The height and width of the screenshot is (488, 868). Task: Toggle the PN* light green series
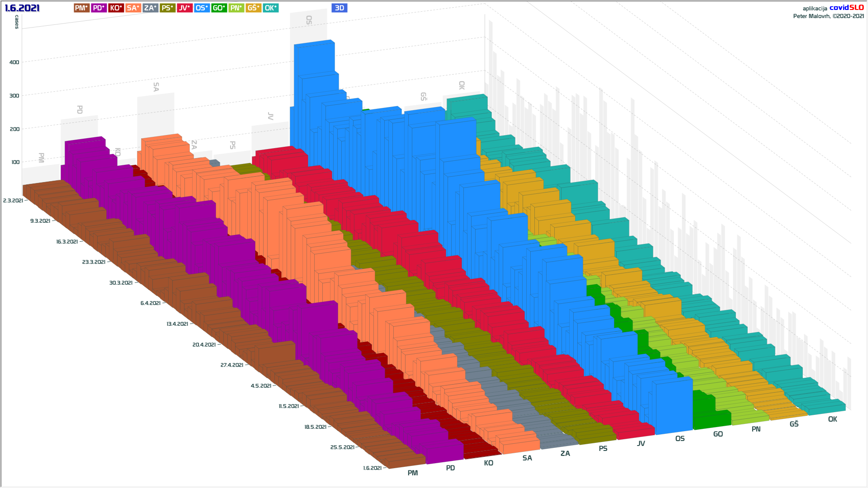point(236,8)
